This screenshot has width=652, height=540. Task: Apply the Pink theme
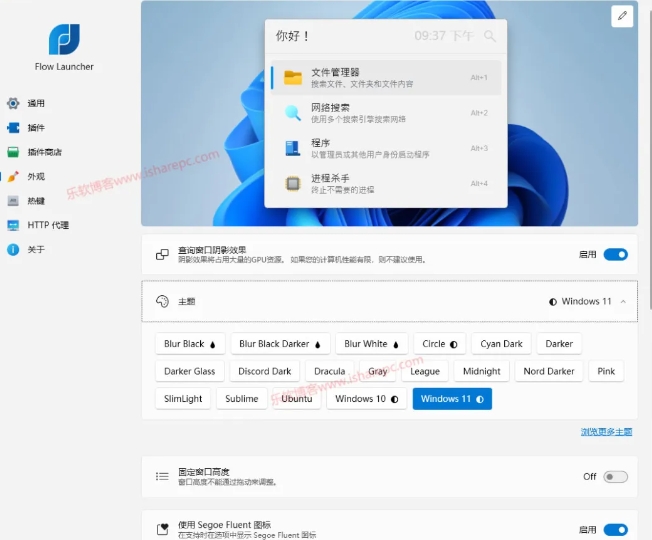pyautogui.click(x=606, y=371)
